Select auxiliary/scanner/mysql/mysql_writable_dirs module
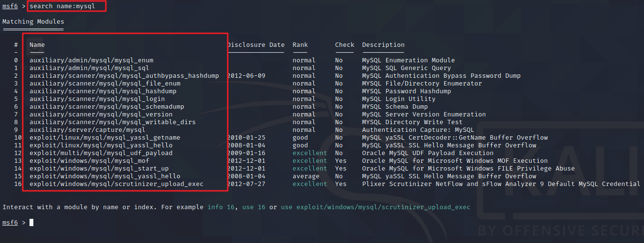This screenshot has width=644, height=243. pos(113,122)
